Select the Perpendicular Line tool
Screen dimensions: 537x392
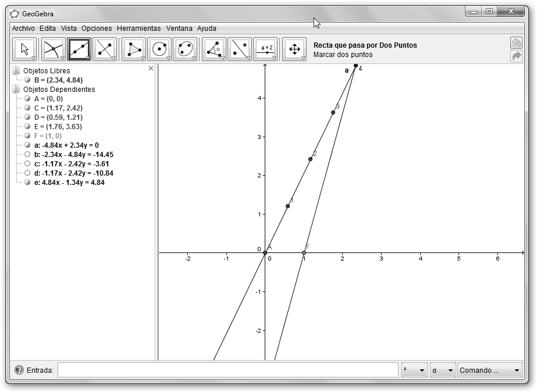coord(105,49)
